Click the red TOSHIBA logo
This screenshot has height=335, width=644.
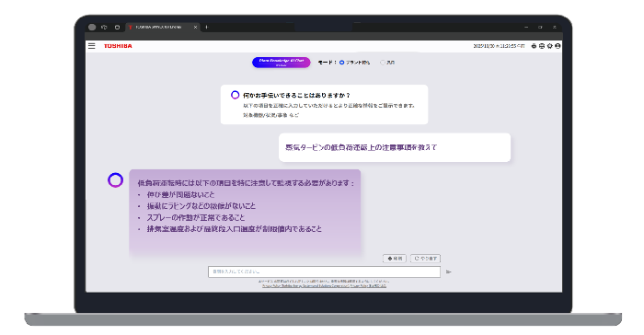pos(118,46)
